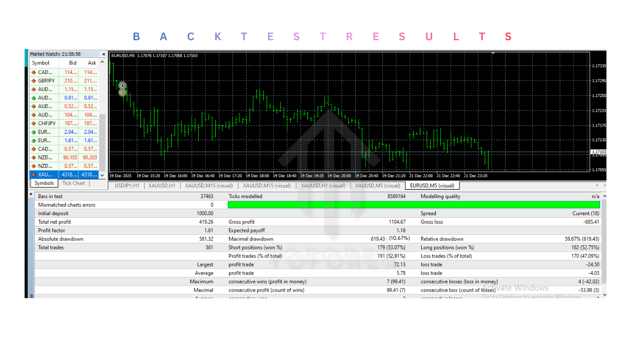Select the XAUUSD,M5 (visual) chart tab
The image size is (644, 362).
click(x=377, y=186)
